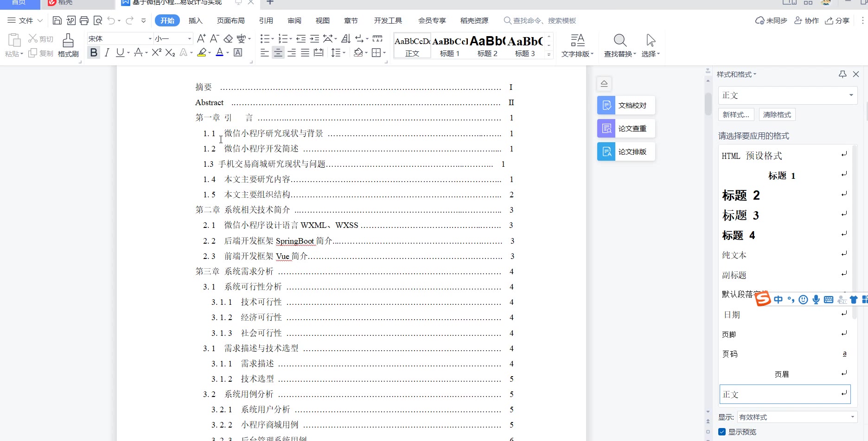Click the redo arrow icon
This screenshot has width=868, height=441.
(x=130, y=20)
